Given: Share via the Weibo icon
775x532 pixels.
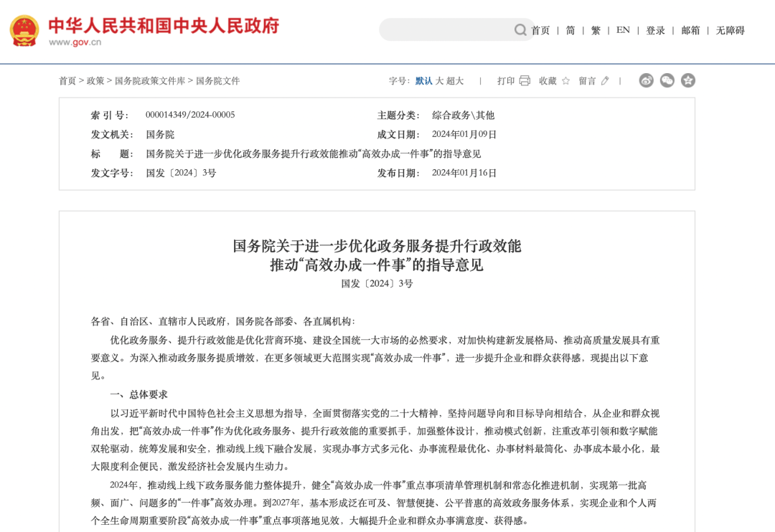Looking at the screenshot, I should tap(647, 80).
